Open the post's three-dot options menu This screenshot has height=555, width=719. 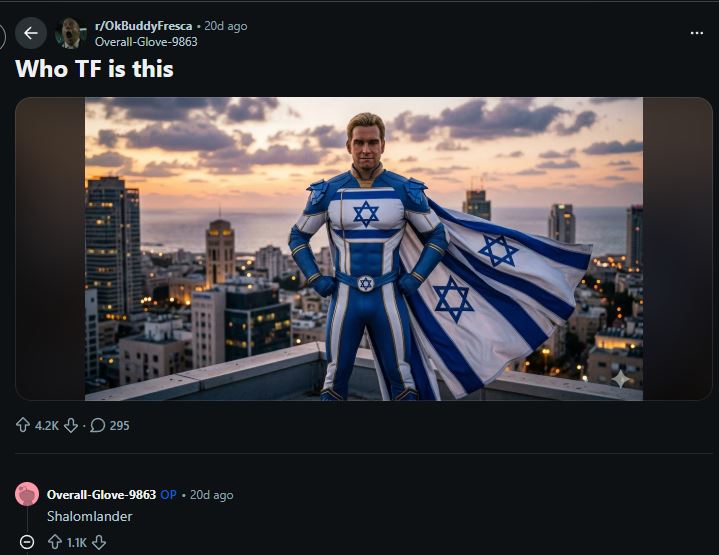pyautogui.click(x=697, y=33)
